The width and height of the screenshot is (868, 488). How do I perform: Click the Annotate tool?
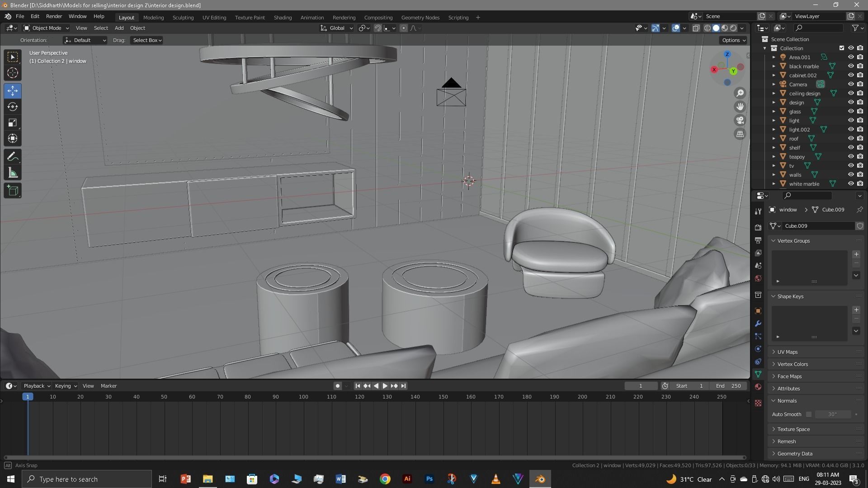point(12,156)
